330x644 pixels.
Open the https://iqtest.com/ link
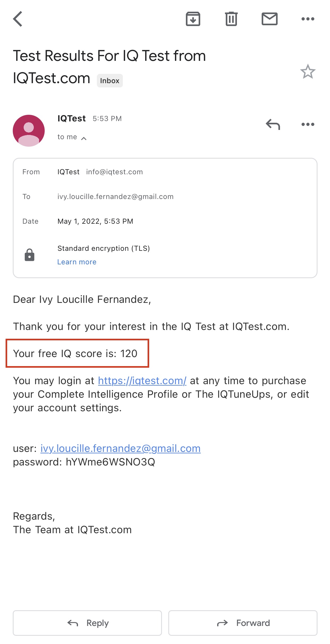(142, 381)
